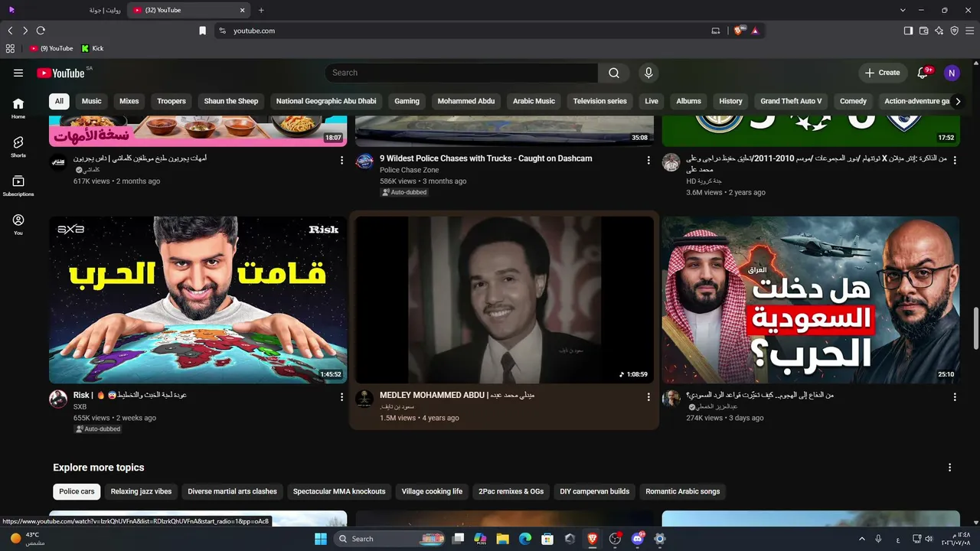Viewport: 980px width, 551px height.
Task: Open the browser main menu
Action: [969, 31]
